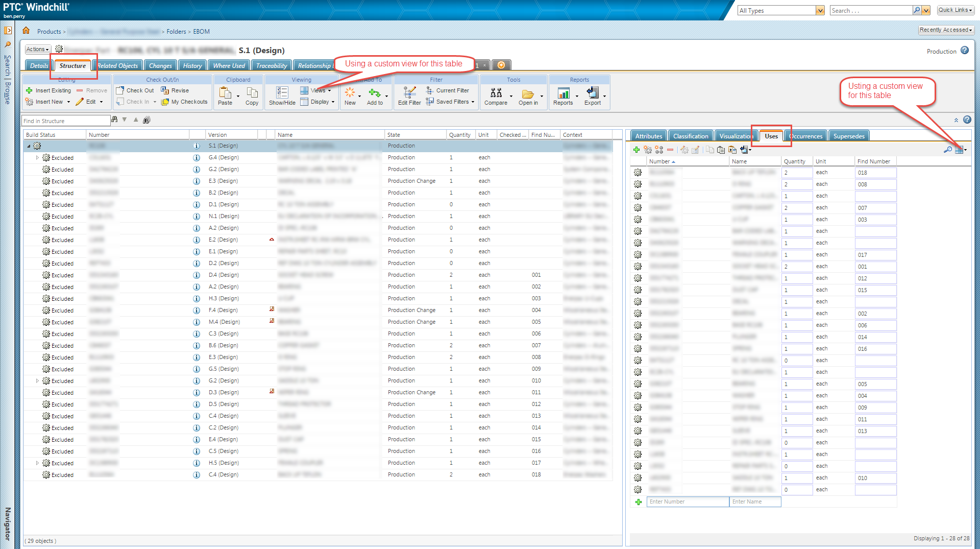Click Insert Existing in the Editing group
This screenshot has width=980, height=549.
(x=48, y=90)
